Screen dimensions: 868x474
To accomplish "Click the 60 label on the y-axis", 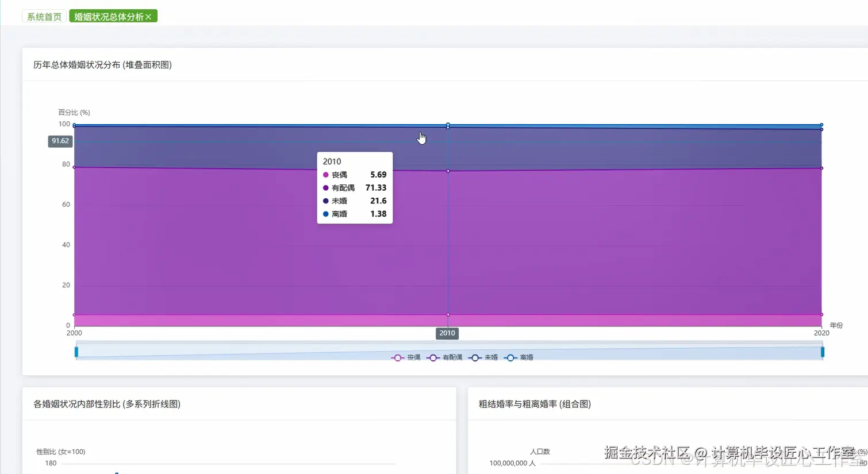I will point(66,205).
